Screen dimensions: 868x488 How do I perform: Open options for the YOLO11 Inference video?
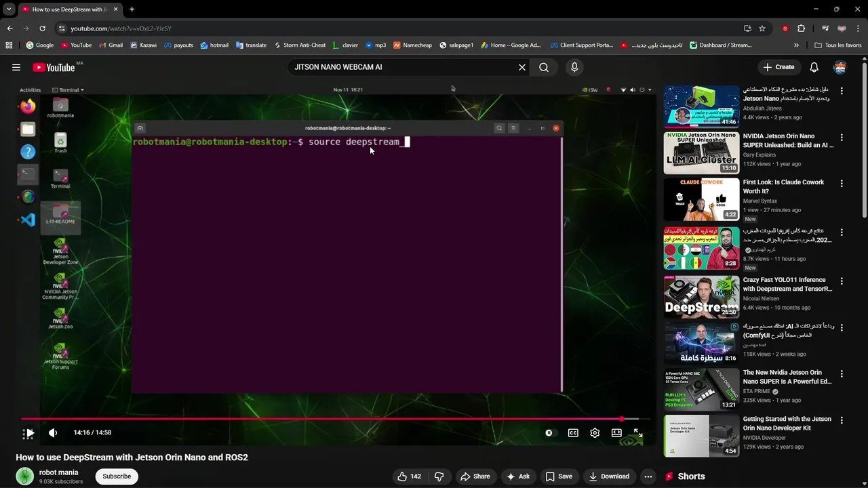click(x=842, y=281)
